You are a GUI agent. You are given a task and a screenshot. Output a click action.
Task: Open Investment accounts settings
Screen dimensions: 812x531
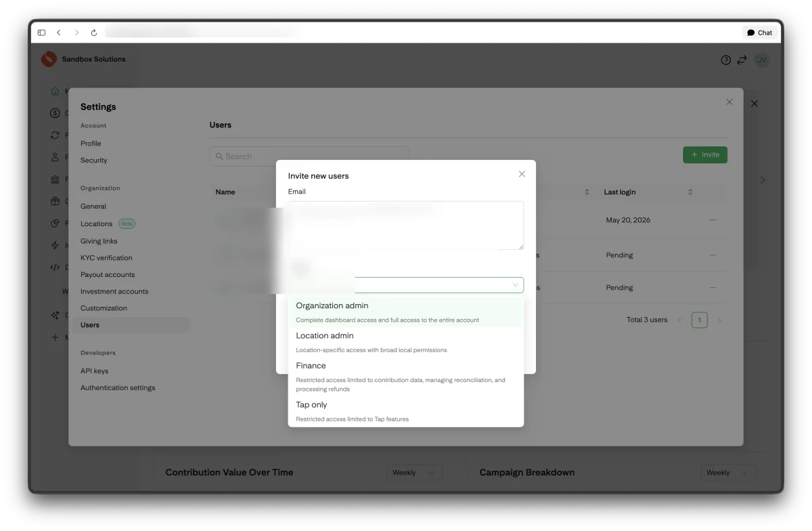114,292
